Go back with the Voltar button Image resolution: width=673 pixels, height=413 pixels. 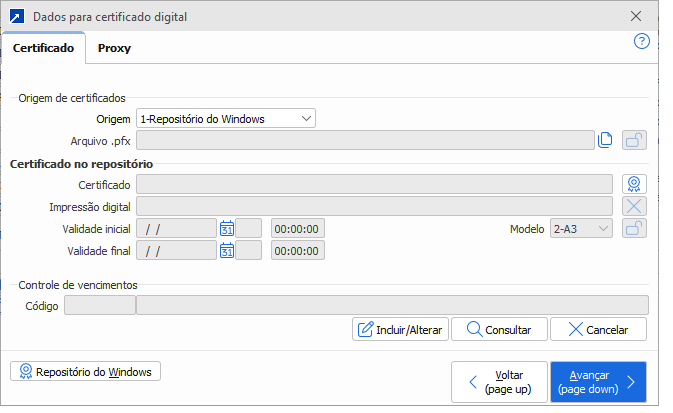coord(499,381)
